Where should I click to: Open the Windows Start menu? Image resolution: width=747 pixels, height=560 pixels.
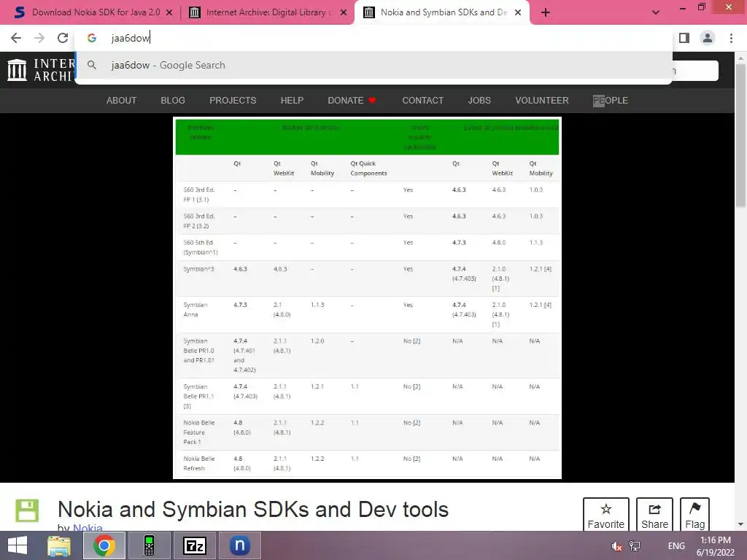(x=18, y=545)
